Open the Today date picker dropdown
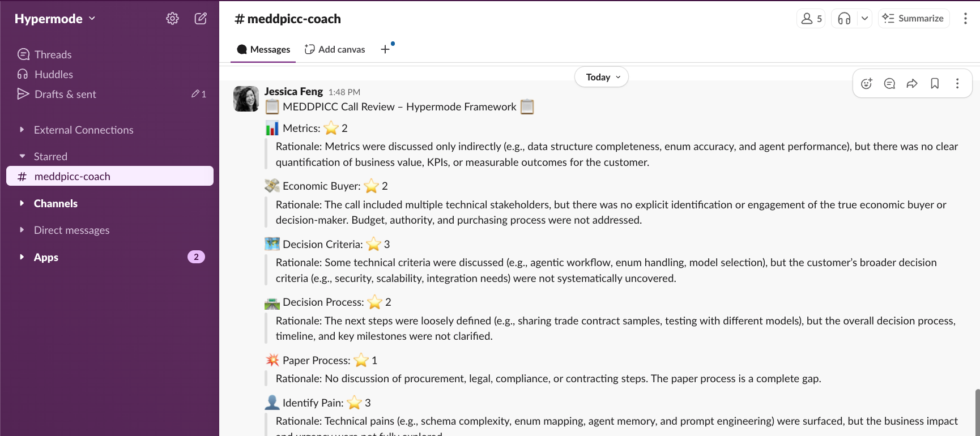The height and width of the screenshot is (436, 980). tap(601, 76)
